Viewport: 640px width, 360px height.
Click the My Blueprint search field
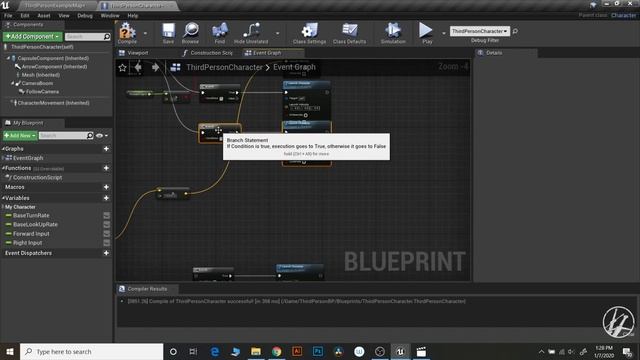pyautogui.click(x=66, y=136)
